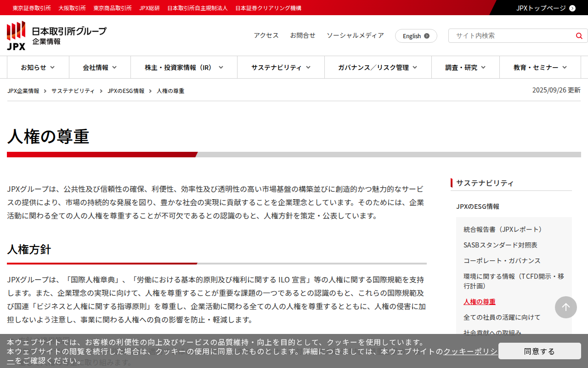588x368 pixels.
Task: Click the 2025/09/26 更新 date text
Action: 556,90
